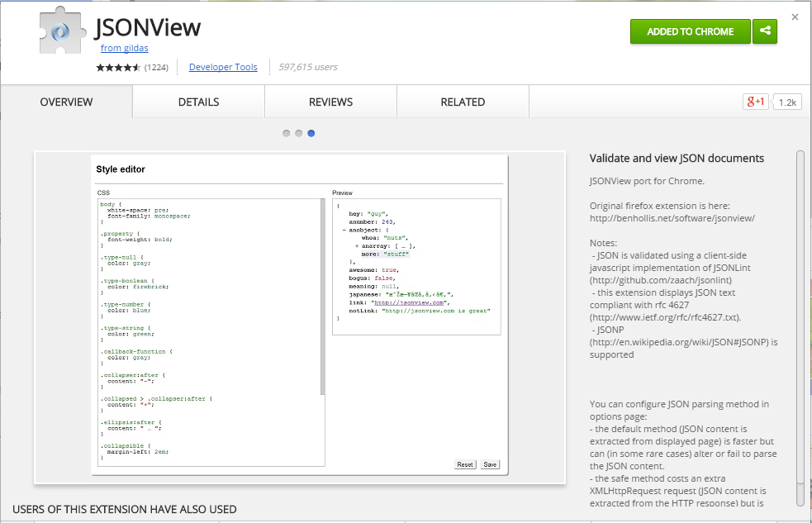Click the Google +1 button
The image size is (812, 523).
[x=756, y=102]
